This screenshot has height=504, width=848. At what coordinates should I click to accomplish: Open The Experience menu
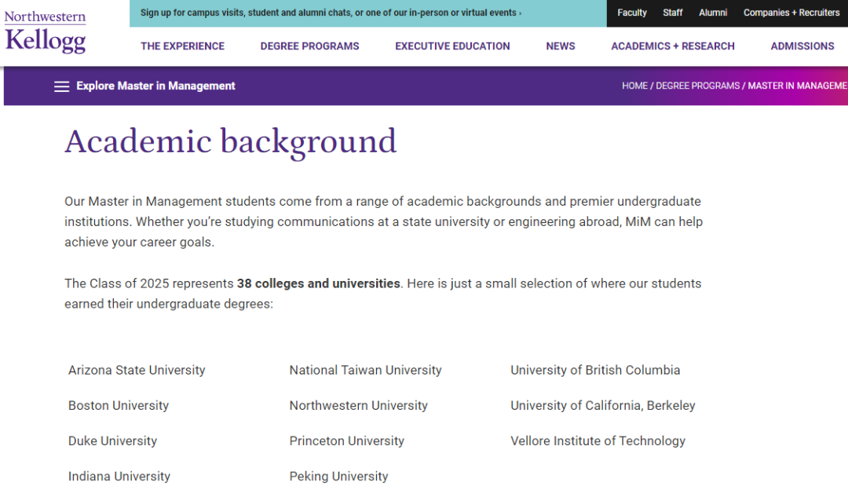pos(182,46)
